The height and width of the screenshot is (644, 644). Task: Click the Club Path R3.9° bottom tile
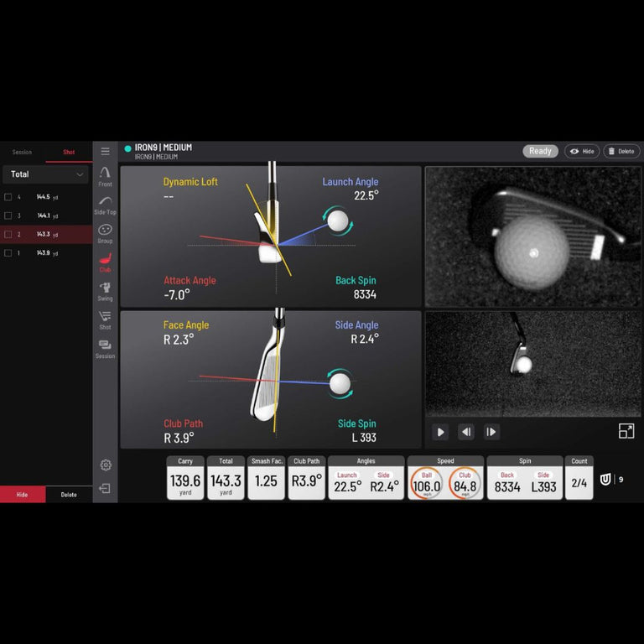306,478
